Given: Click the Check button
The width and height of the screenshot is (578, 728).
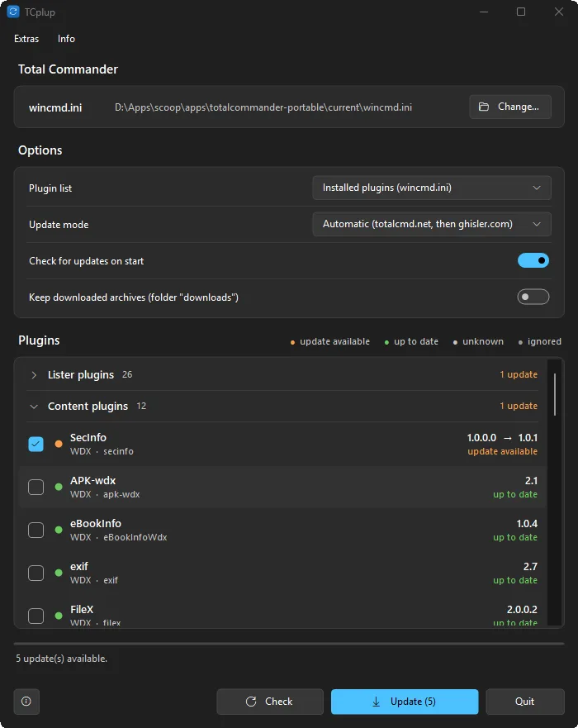Looking at the screenshot, I should (270, 702).
